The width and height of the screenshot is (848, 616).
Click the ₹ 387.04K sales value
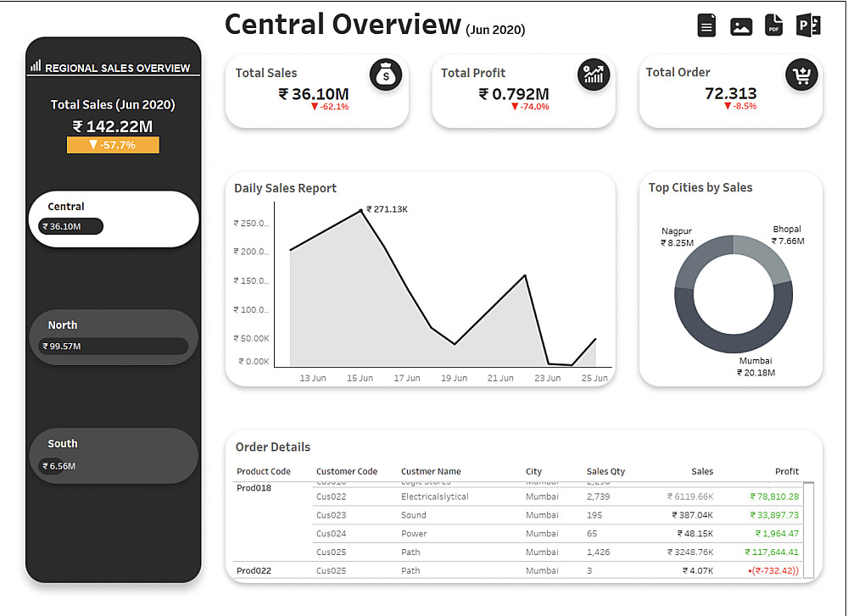pyautogui.click(x=693, y=515)
